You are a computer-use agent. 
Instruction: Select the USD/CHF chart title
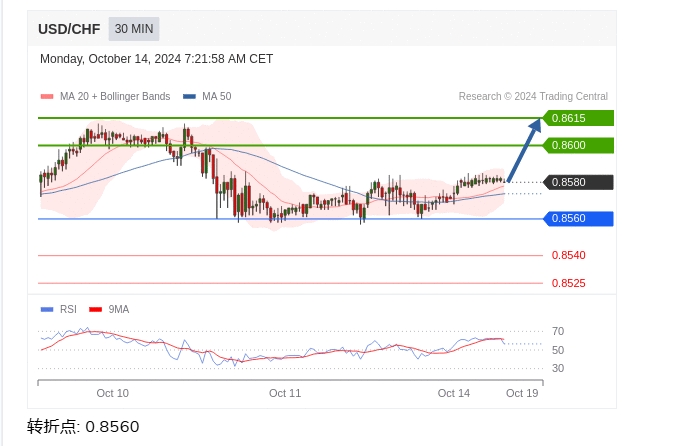coord(69,29)
